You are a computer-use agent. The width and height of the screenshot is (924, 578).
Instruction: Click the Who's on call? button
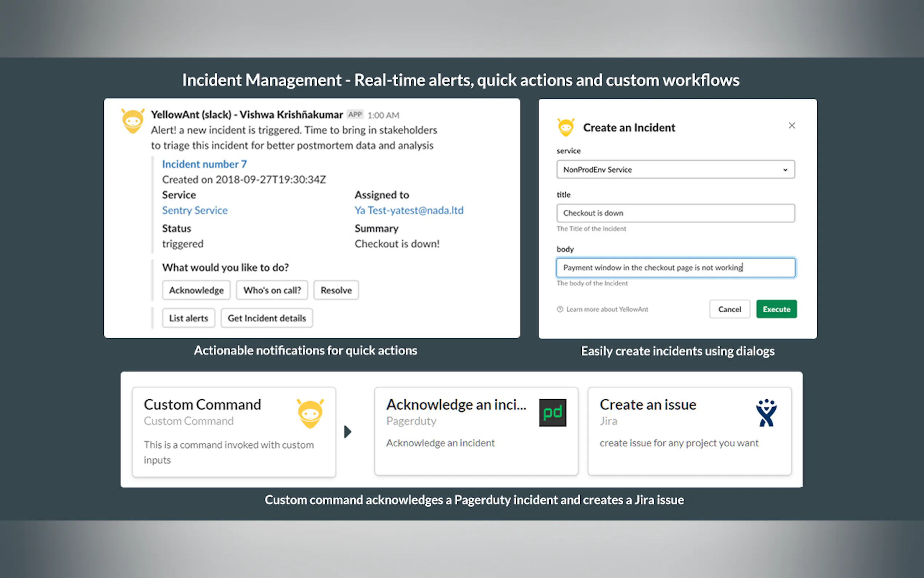coord(272,290)
